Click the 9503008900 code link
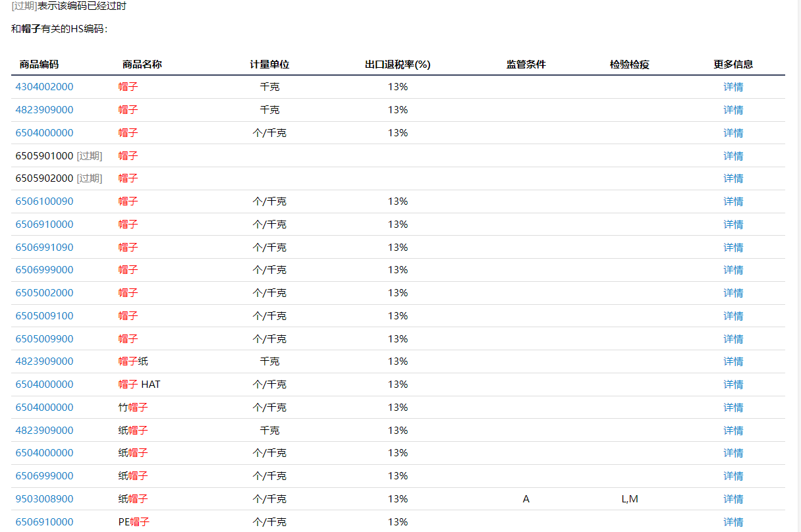This screenshot has height=532, width=801. click(x=44, y=499)
